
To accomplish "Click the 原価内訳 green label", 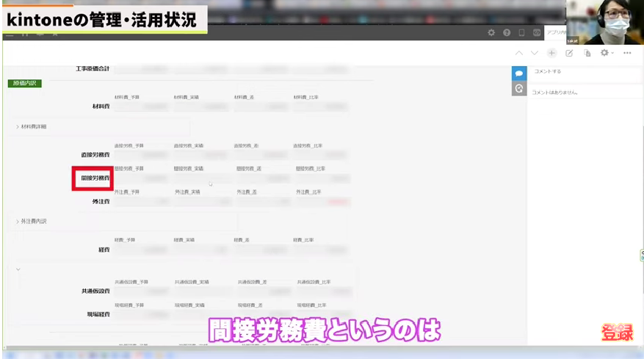I will tap(25, 84).
